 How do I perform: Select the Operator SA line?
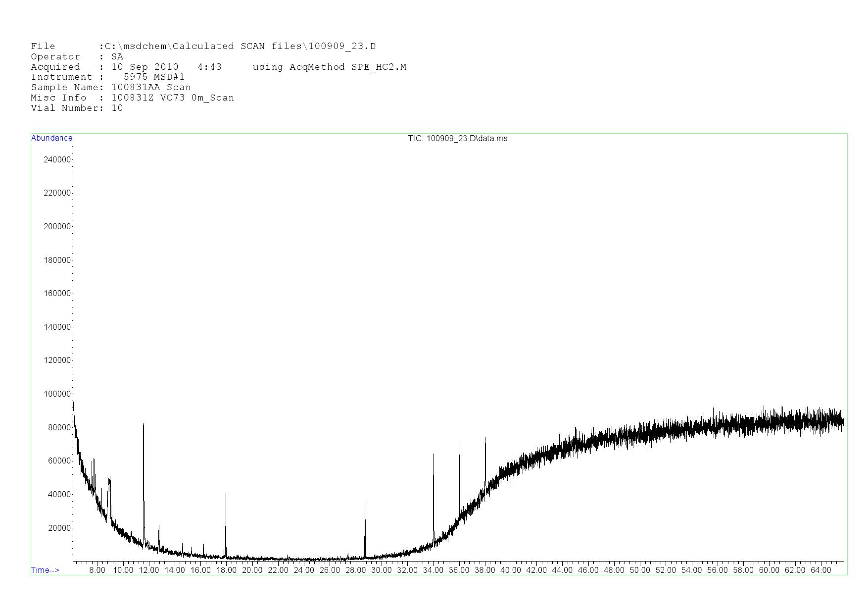(x=77, y=57)
